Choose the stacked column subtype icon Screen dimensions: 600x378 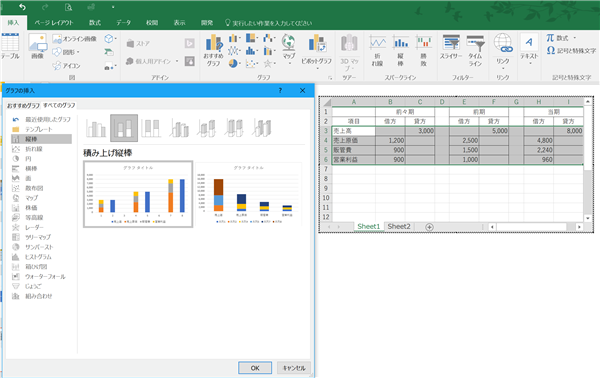click(124, 128)
